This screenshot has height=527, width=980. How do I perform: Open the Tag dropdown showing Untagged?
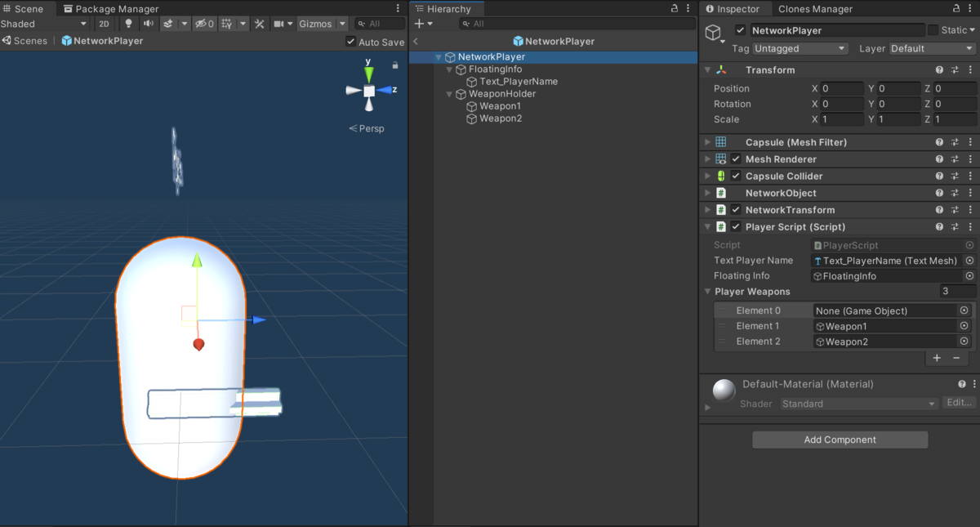tap(801, 48)
